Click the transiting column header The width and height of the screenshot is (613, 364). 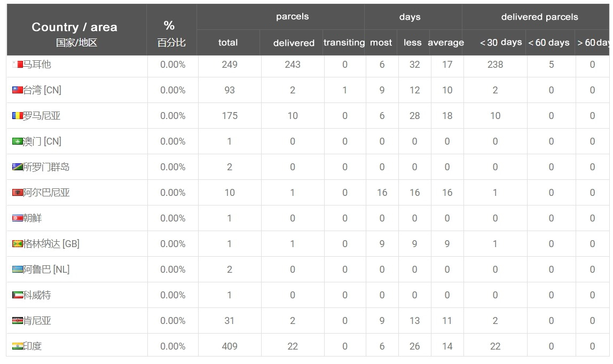point(344,43)
